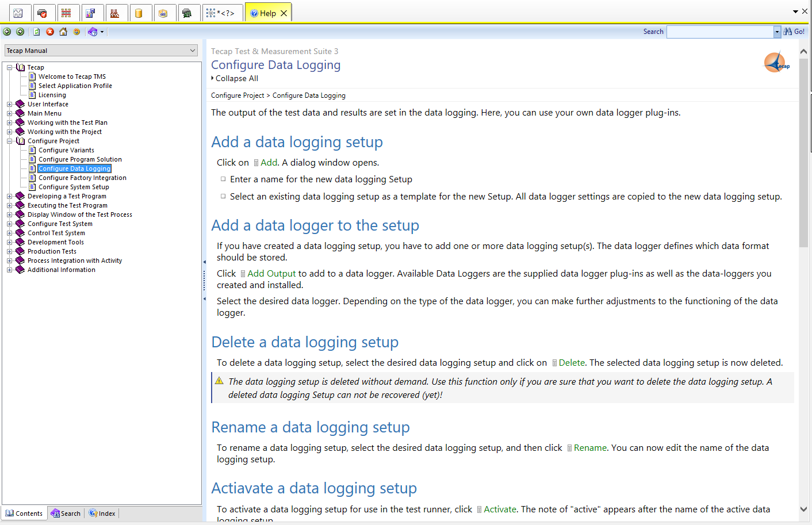The height and width of the screenshot is (525, 812).
Task: Click the panel tab list dropdown arrow
Action: (795, 12)
